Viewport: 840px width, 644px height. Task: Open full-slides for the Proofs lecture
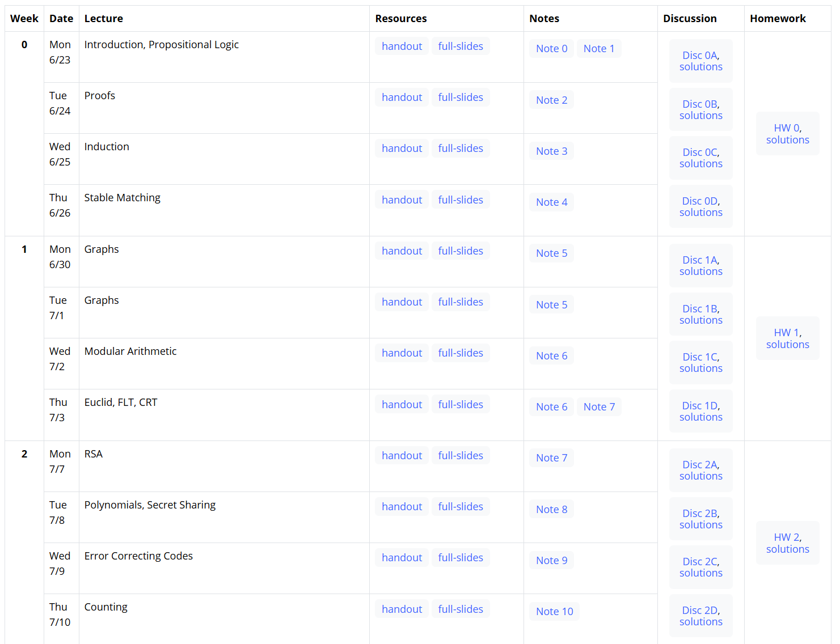pos(460,98)
